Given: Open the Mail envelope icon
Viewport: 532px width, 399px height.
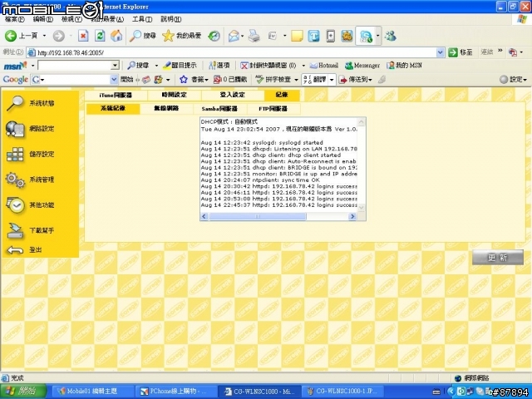Looking at the screenshot, I should pyautogui.click(x=234, y=36).
